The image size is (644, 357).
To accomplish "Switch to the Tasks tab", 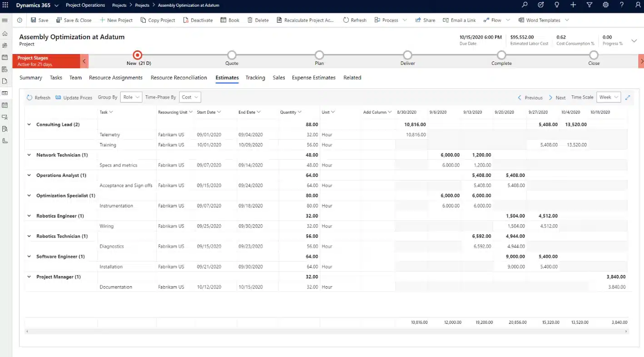I will pyautogui.click(x=56, y=78).
